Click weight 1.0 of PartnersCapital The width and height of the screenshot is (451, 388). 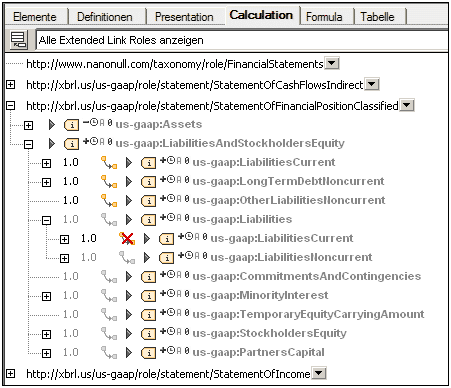coord(71,352)
